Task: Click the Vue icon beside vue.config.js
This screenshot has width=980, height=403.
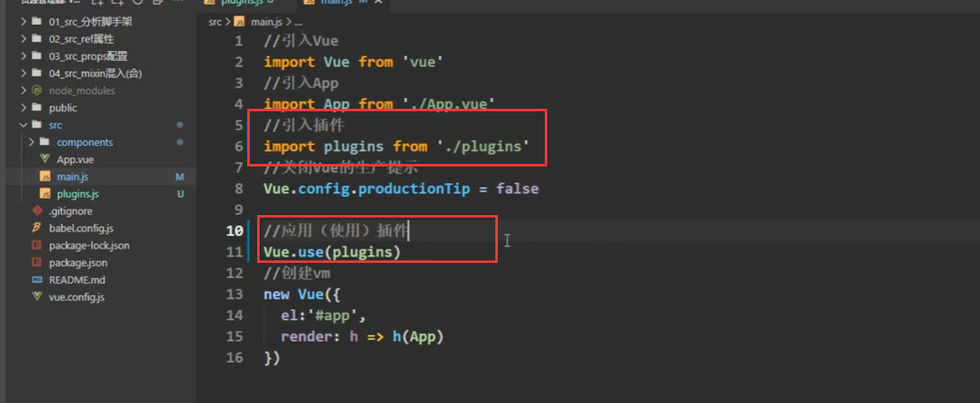Action: point(36,297)
